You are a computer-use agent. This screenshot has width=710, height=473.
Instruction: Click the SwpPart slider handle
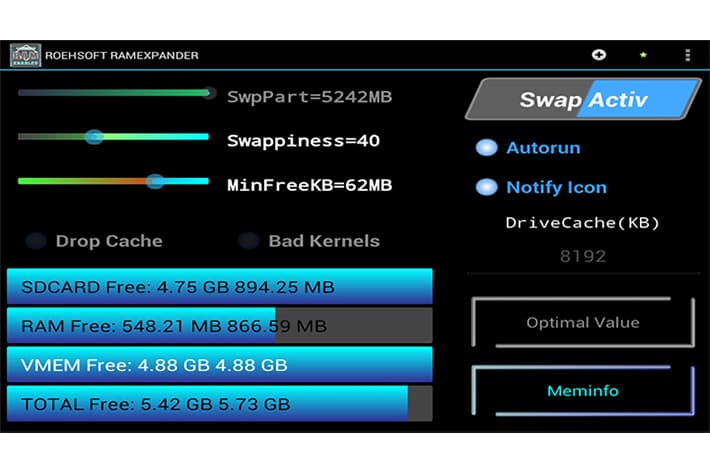pos(208,93)
